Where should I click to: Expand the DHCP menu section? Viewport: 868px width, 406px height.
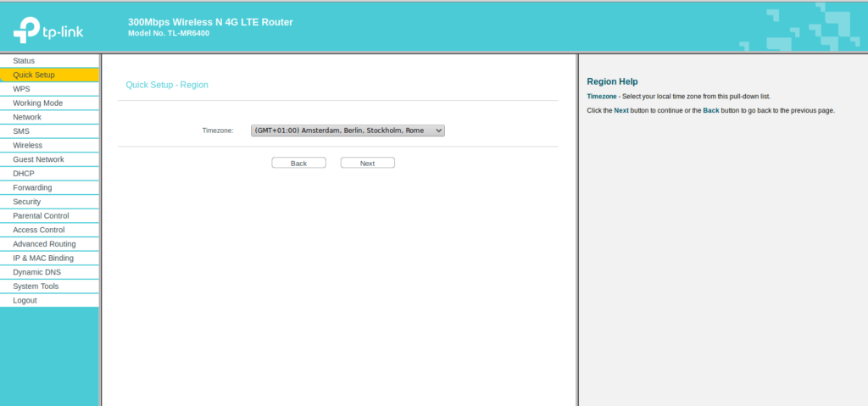point(23,174)
